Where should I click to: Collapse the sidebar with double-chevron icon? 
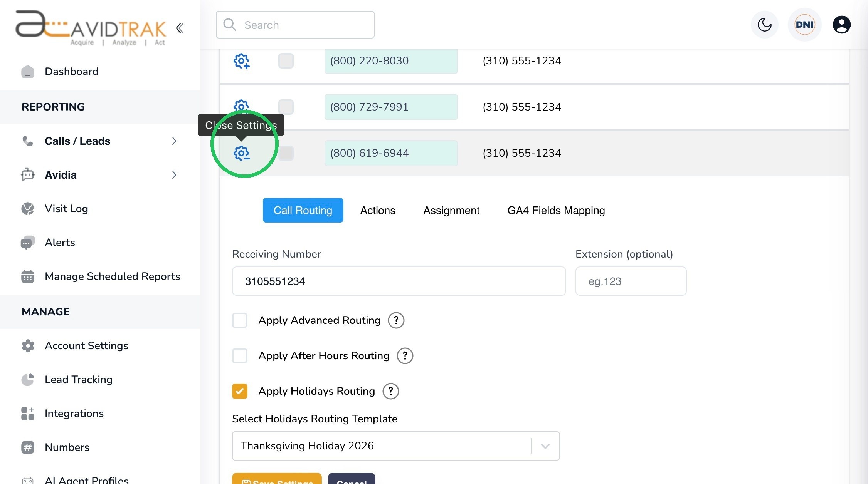tap(180, 28)
